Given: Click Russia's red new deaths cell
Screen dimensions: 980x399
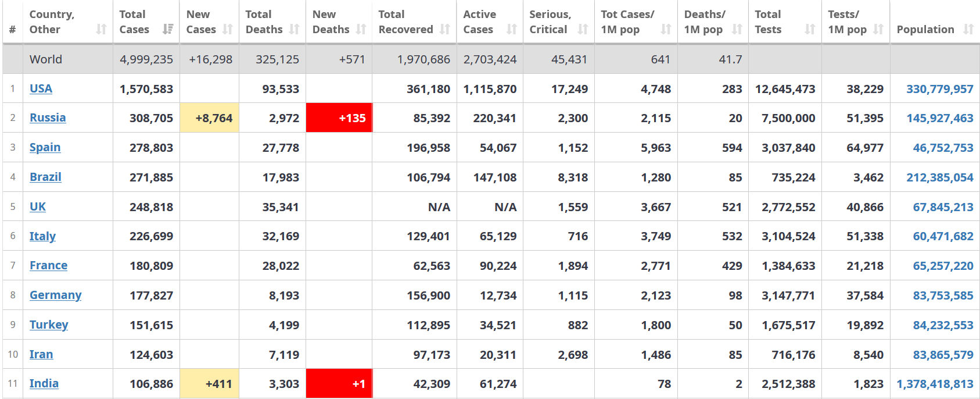Looking at the screenshot, I should (339, 118).
